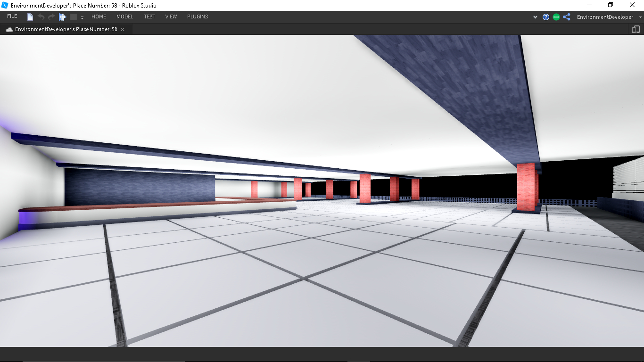Screen dimensions: 644x362
Task: Open the FILE menu
Action: pyautogui.click(x=12, y=16)
